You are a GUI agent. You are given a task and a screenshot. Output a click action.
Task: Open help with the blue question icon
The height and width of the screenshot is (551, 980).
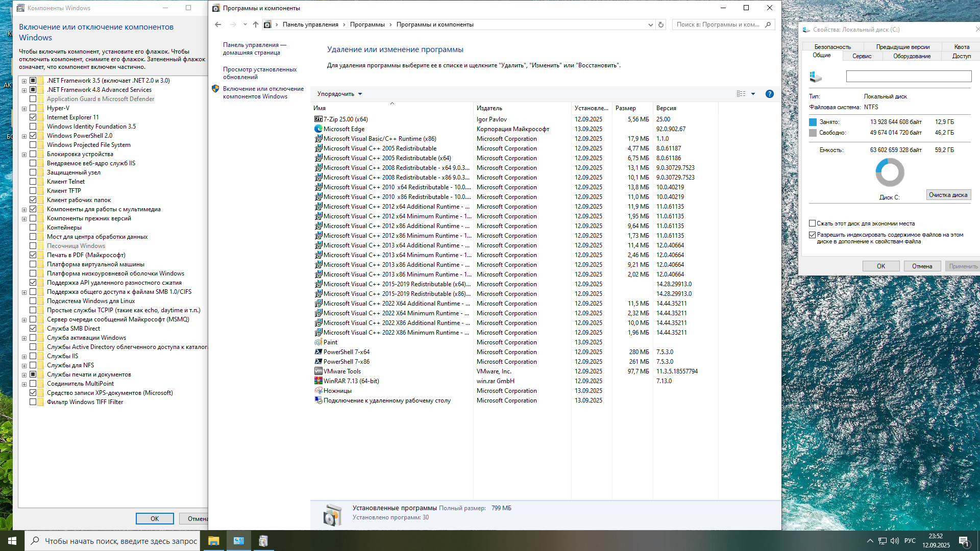770,94
